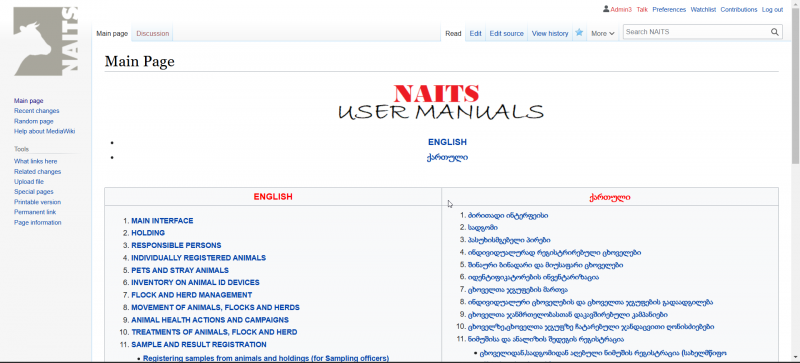Open Georgian list item number 9
800x363 pixels.
click(x=567, y=315)
